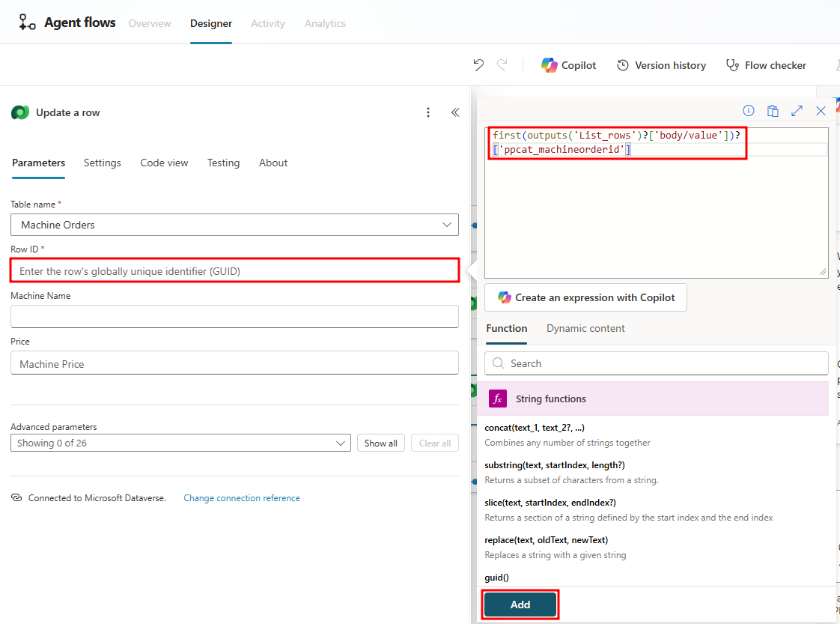Viewport: 840px width, 624px height.
Task: Click Show all advanced parameters
Action: (381, 443)
